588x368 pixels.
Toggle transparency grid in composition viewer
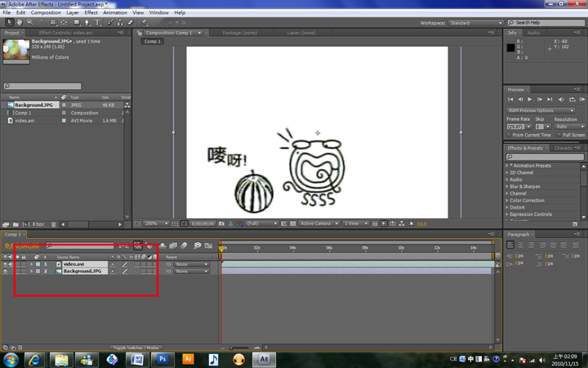(293, 223)
